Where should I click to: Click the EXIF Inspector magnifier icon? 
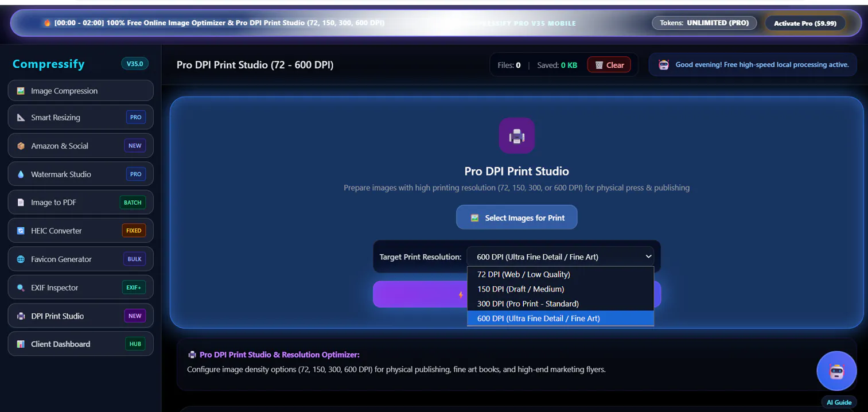pyautogui.click(x=21, y=287)
